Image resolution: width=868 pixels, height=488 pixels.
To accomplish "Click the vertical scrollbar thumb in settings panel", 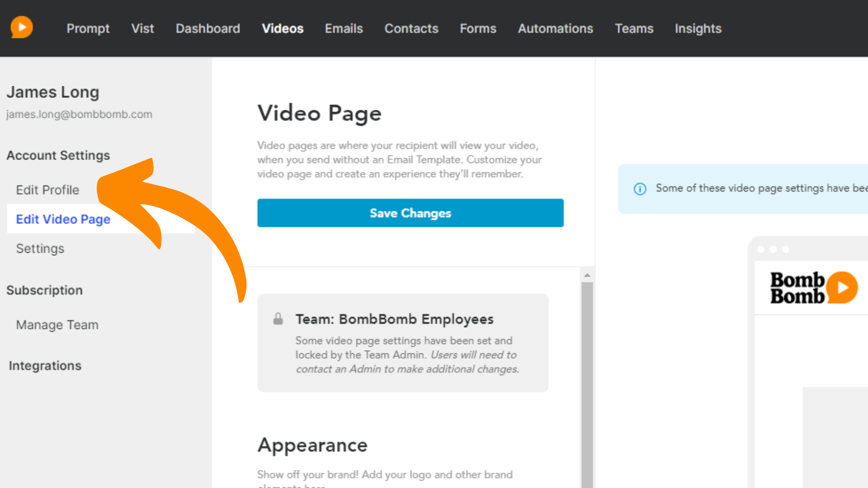I will pyautogui.click(x=587, y=384).
